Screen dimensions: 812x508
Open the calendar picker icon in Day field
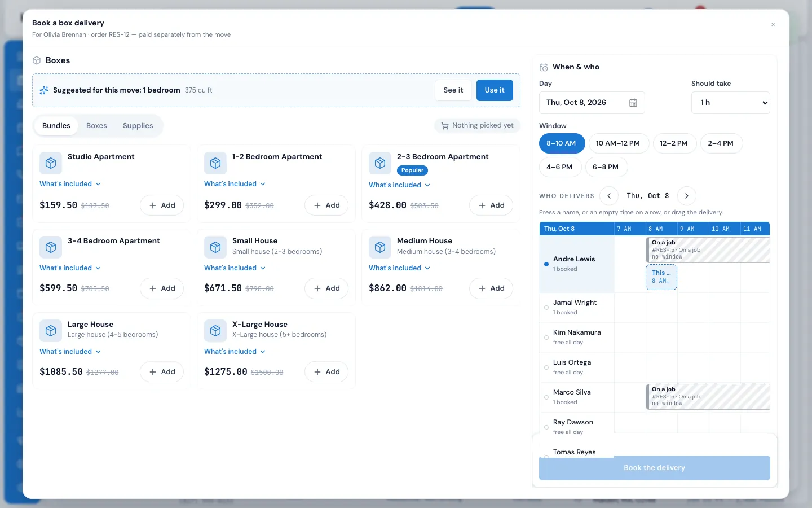pyautogui.click(x=633, y=103)
